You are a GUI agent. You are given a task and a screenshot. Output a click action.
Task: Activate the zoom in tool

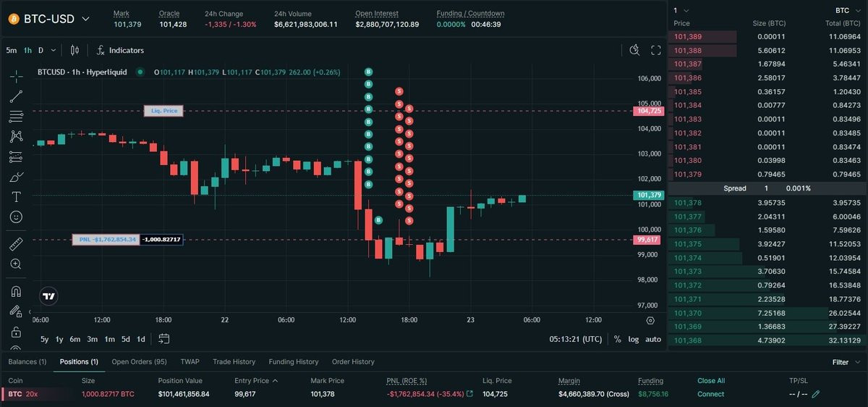pyautogui.click(x=16, y=264)
